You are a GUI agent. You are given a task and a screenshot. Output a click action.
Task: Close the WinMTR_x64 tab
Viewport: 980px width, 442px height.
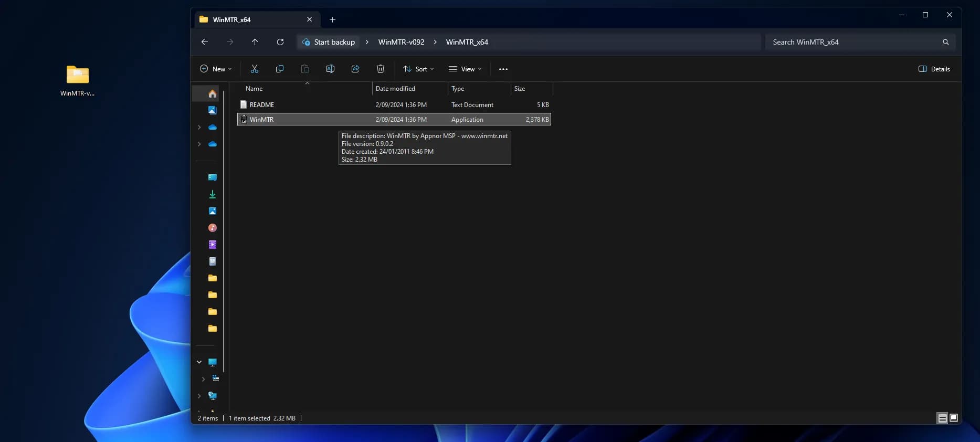pos(310,19)
